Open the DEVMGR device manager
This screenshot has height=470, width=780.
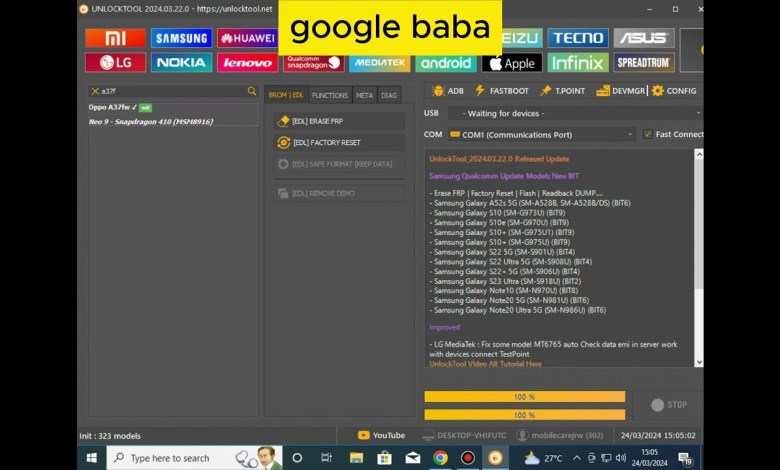(621, 91)
